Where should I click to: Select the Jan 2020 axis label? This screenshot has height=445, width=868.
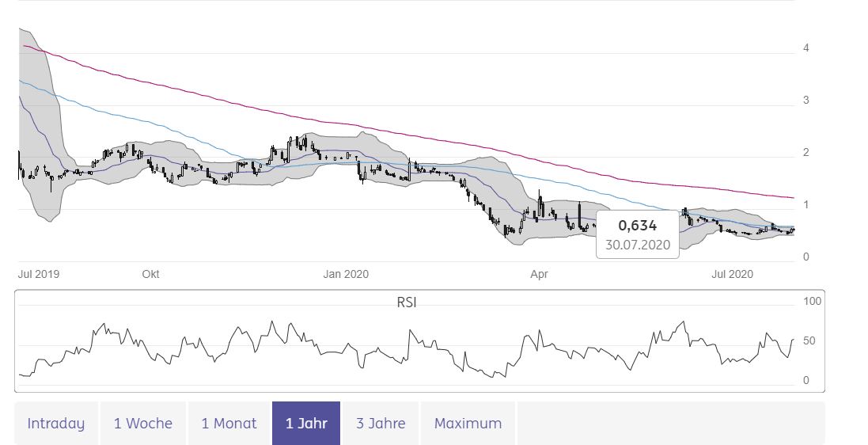click(346, 274)
